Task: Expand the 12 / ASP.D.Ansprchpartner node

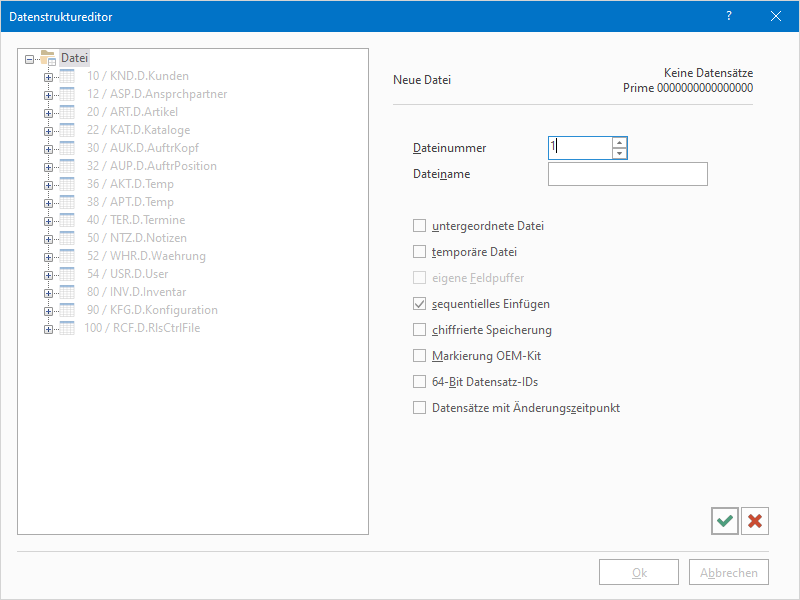Action: point(47,94)
